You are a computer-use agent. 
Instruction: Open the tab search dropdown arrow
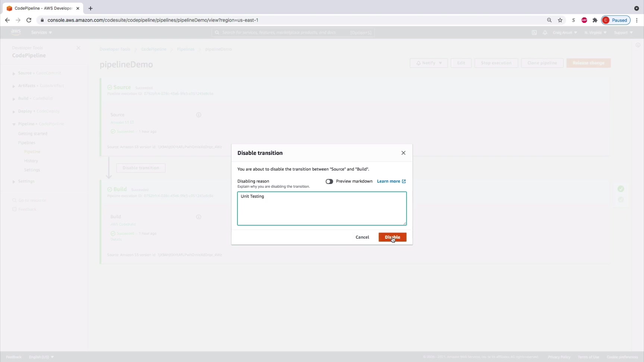pyautogui.click(x=637, y=8)
